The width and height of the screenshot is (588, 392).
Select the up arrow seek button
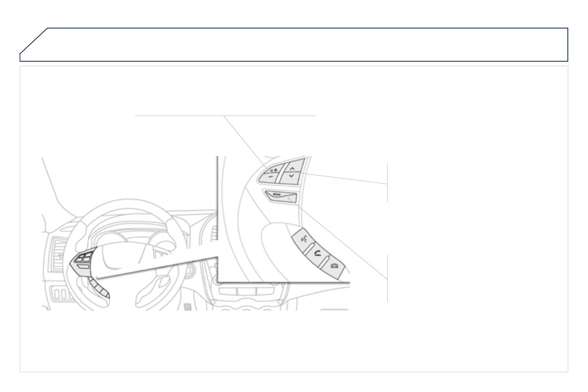pyautogui.click(x=294, y=165)
